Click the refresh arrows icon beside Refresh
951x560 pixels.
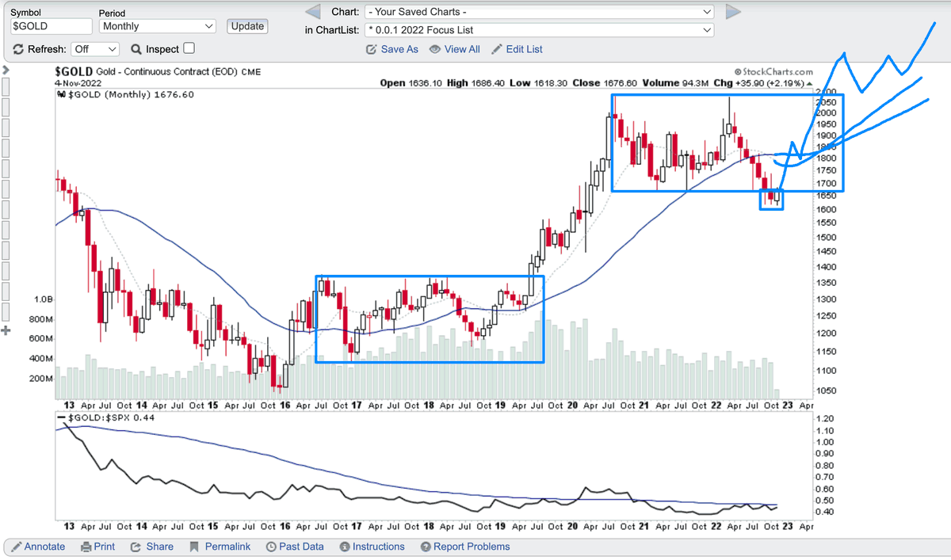click(x=18, y=49)
